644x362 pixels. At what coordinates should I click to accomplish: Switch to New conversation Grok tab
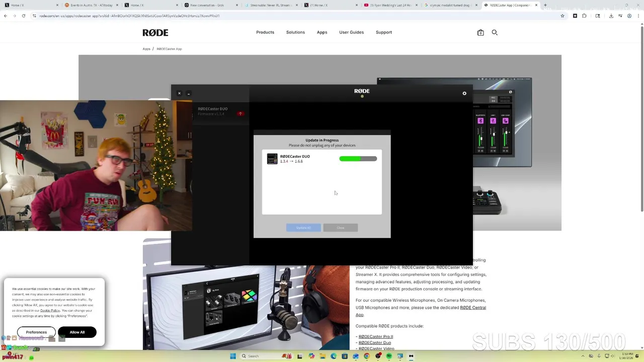(210, 5)
